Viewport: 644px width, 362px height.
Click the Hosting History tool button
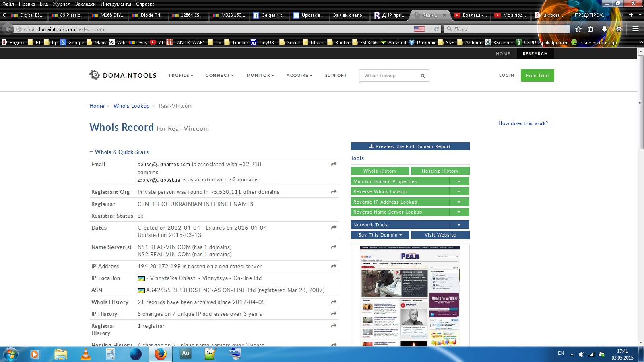click(x=440, y=171)
